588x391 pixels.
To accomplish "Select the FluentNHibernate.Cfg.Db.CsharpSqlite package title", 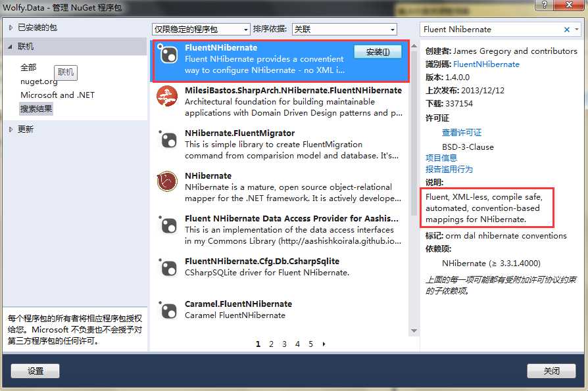I will tap(262, 261).
